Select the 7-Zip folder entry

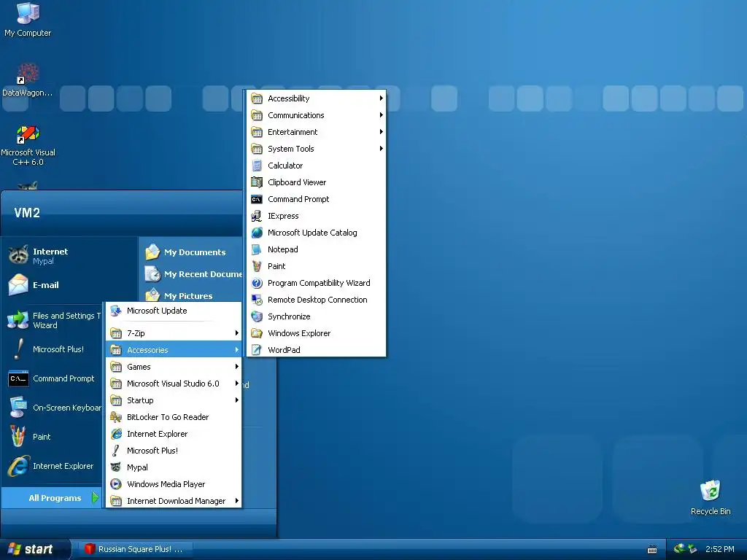coord(174,333)
